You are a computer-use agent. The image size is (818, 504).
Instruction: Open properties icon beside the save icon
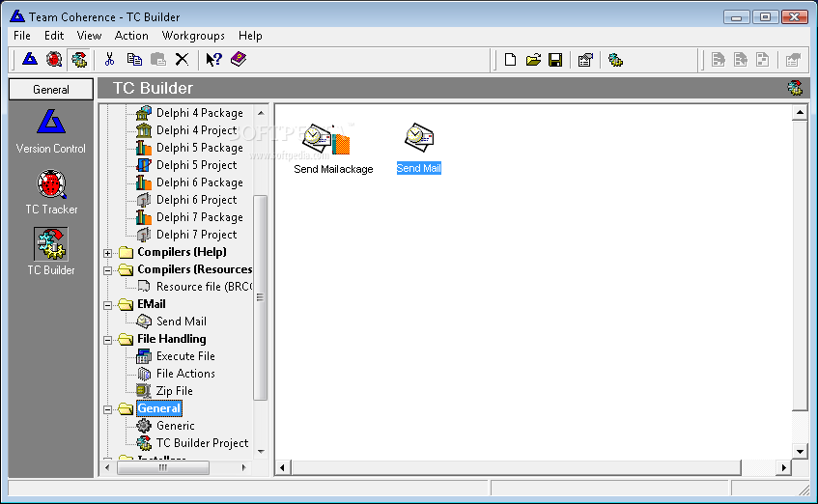(x=585, y=60)
